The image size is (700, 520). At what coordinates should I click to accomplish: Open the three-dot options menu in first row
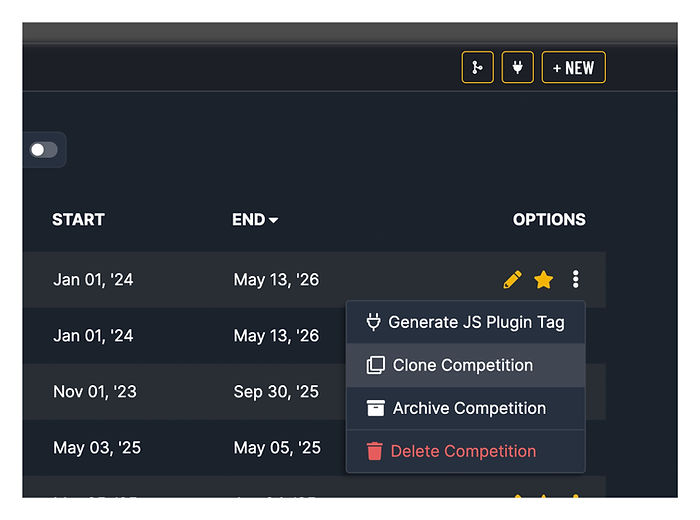(575, 280)
